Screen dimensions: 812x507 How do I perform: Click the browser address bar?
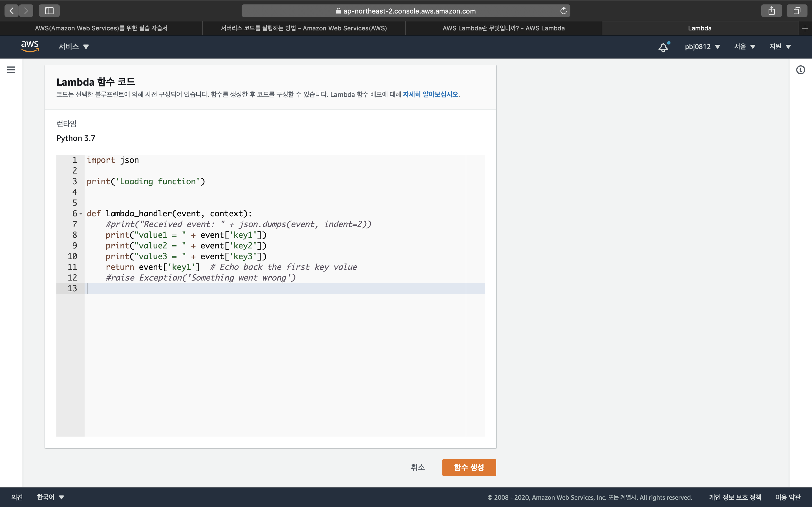pyautogui.click(x=406, y=11)
